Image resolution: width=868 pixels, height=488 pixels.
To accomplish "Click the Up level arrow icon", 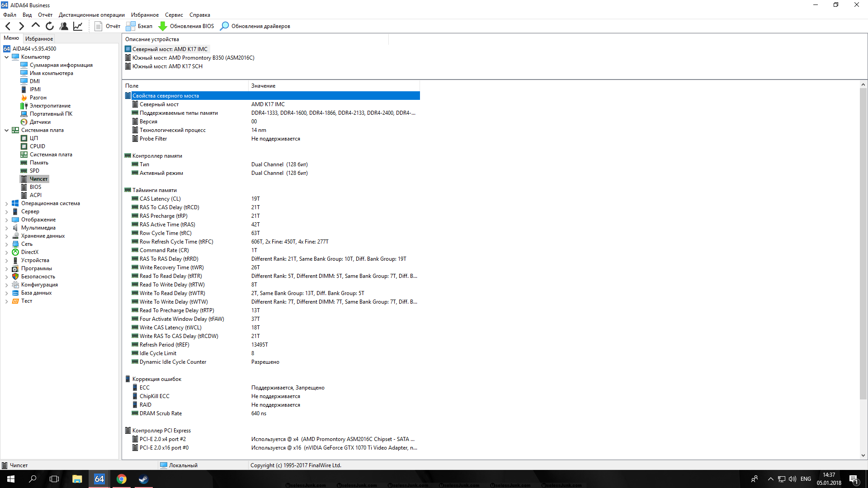I will [36, 26].
